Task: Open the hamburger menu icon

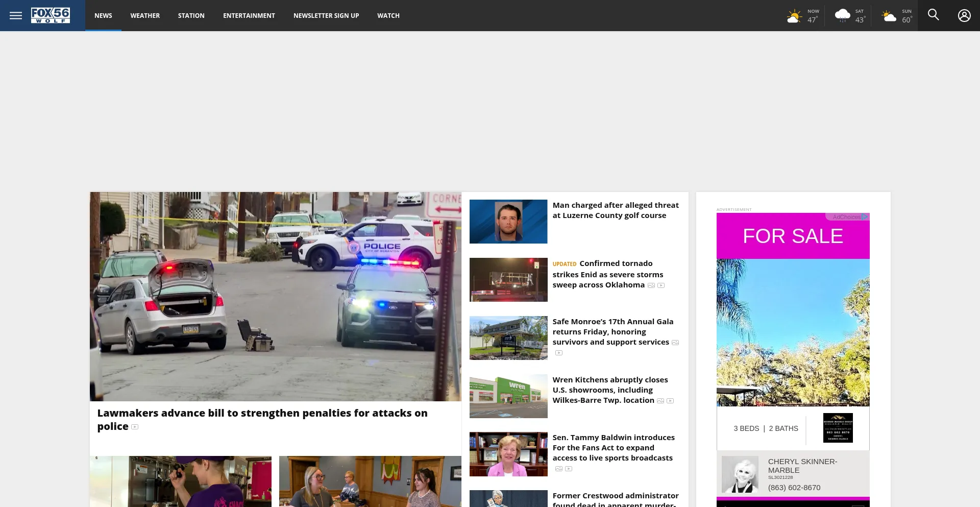Action: coord(16,15)
